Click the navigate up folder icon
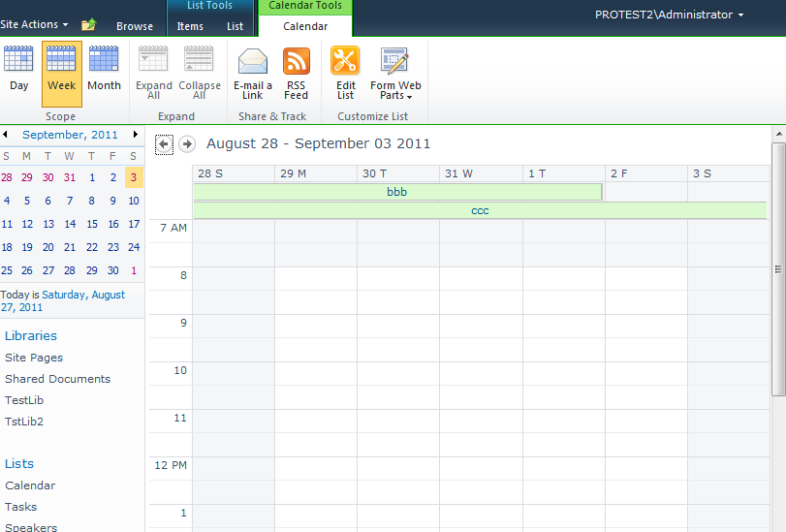 [89, 25]
